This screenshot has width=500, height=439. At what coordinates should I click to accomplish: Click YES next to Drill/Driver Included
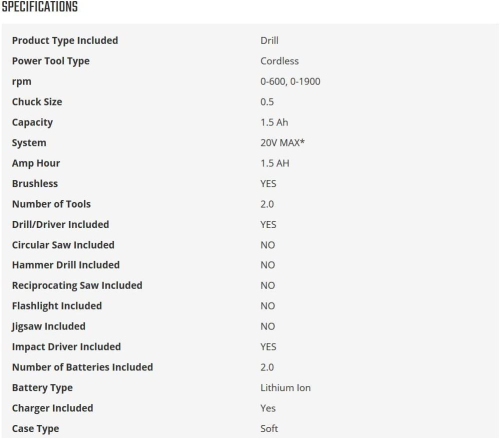pyautogui.click(x=268, y=225)
